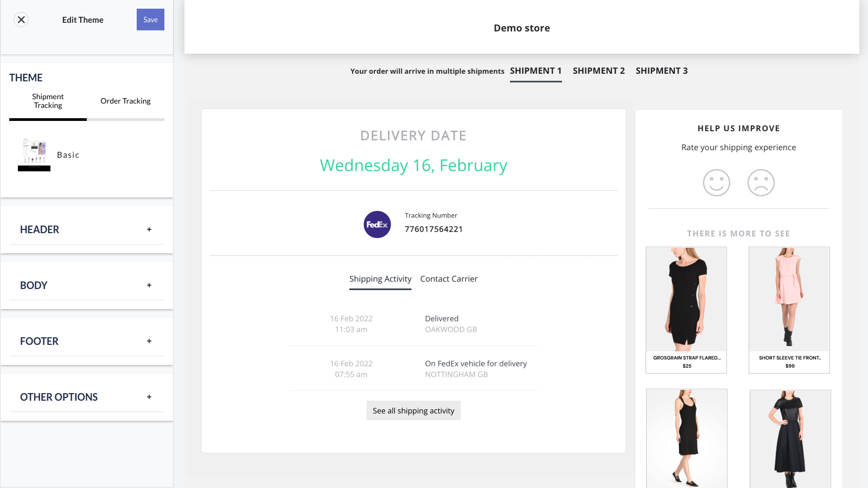Select Shipment Tracking tab
Screen dimensions: 868x488
pyautogui.click(x=48, y=101)
